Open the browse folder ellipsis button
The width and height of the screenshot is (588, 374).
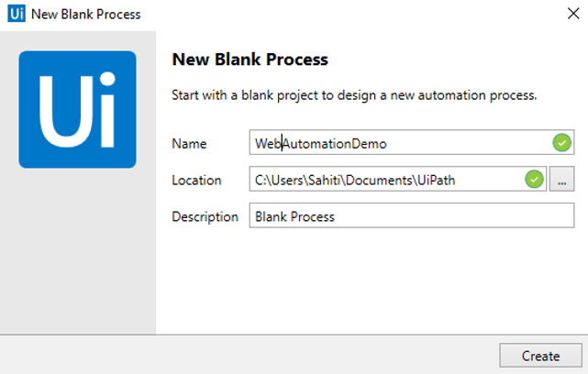point(561,179)
